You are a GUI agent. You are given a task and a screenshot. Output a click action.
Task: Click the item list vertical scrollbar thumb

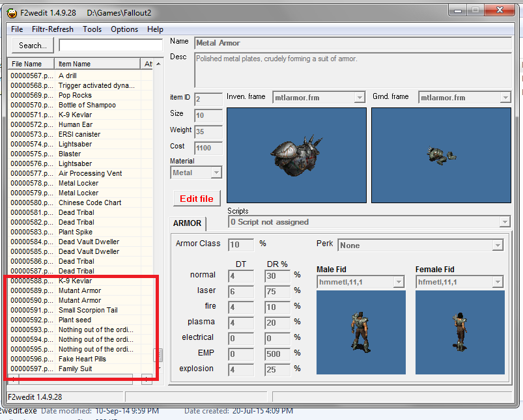158,355
